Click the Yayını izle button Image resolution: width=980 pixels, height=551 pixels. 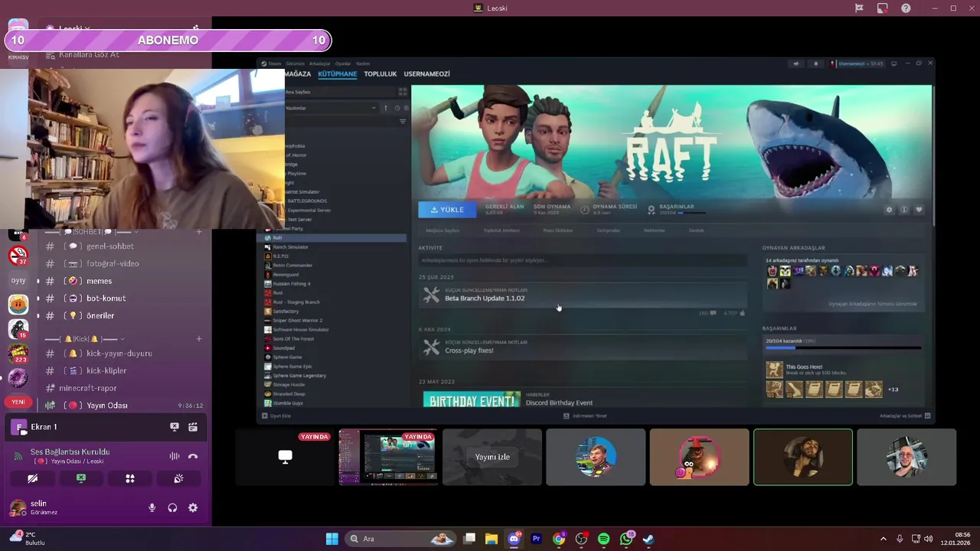point(492,457)
